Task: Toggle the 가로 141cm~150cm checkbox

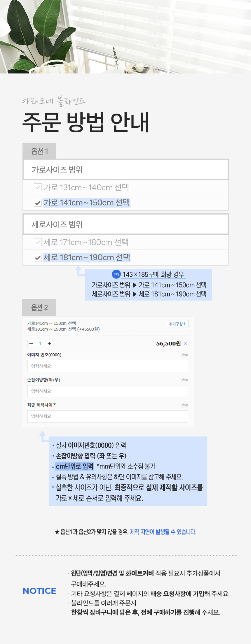Action: [x=38, y=203]
